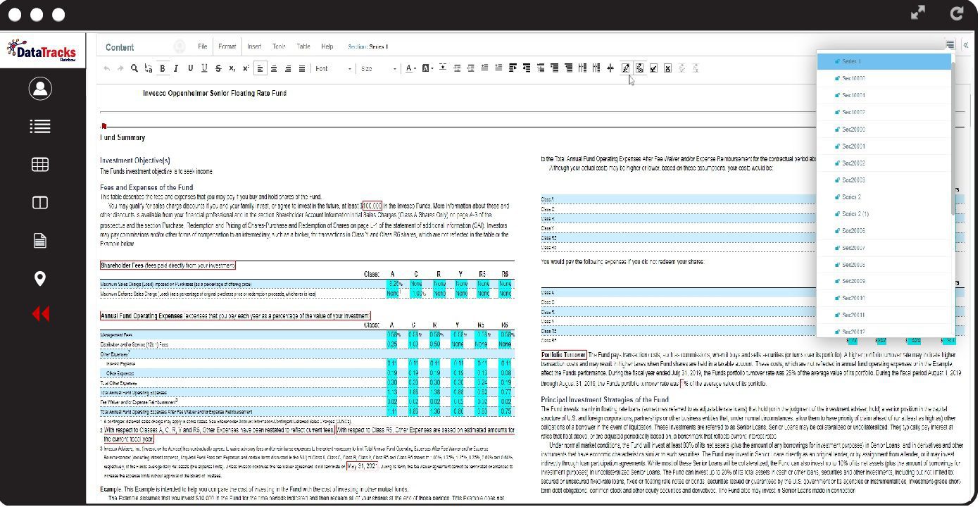Open the Help menu

(327, 46)
